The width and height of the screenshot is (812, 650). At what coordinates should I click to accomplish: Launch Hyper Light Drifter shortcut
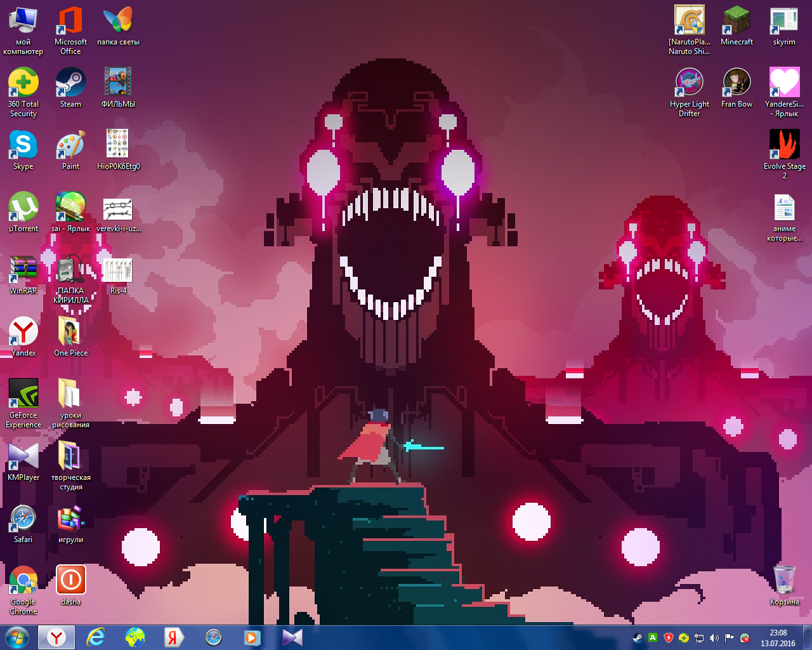[690, 93]
